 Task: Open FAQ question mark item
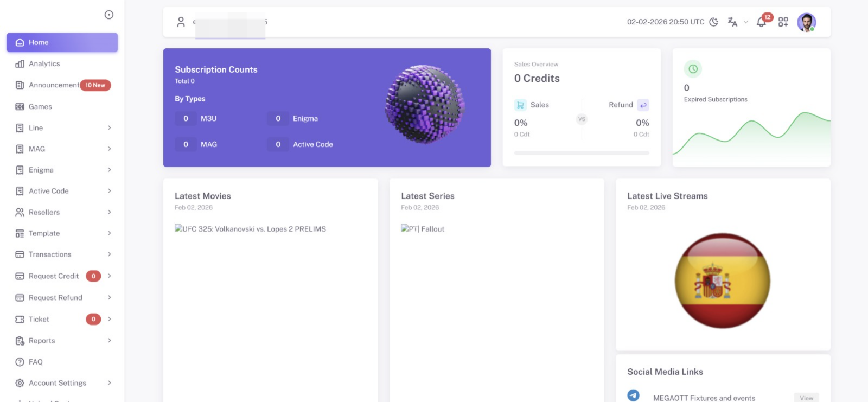pyautogui.click(x=36, y=362)
